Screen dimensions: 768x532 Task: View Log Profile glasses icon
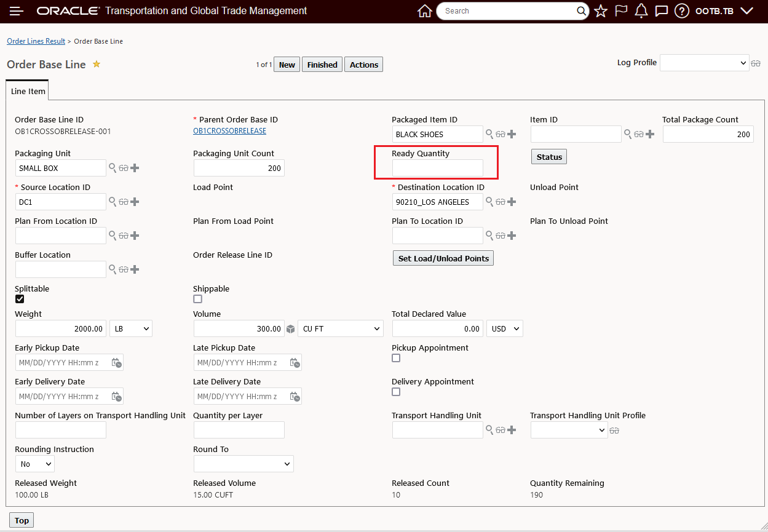756,63
